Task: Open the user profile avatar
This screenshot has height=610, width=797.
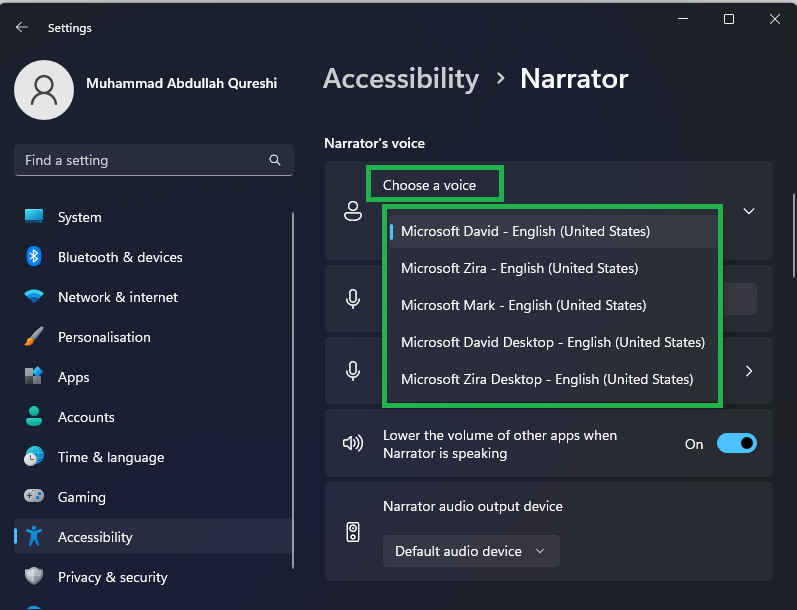Action: (43, 90)
